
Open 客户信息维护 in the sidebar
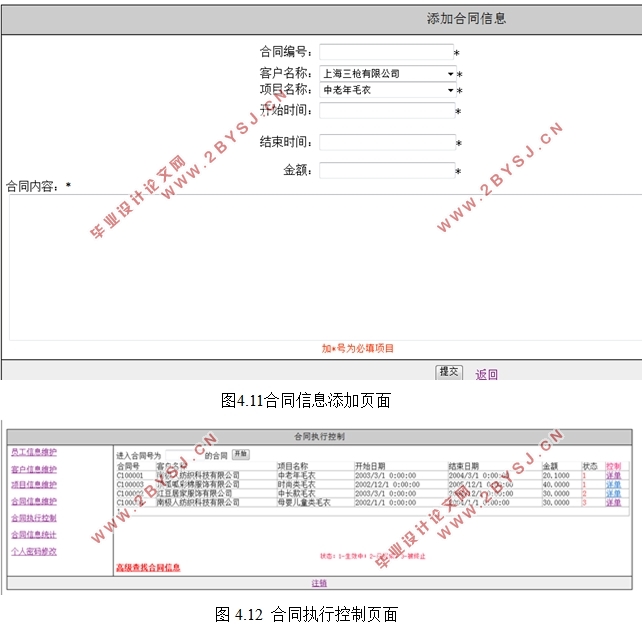coord(34,469)
